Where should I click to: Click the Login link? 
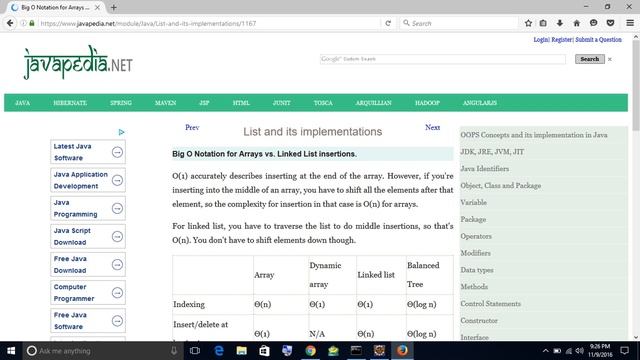pos(541,40)
